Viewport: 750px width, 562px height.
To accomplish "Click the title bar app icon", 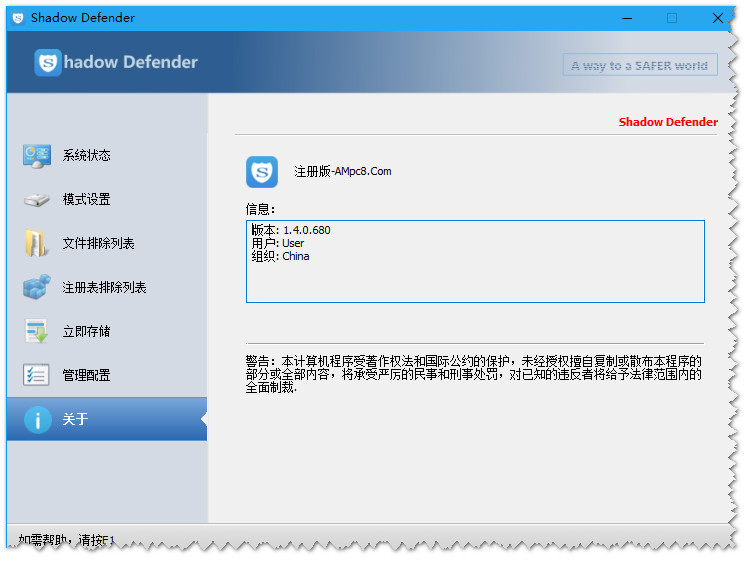I will pyautogui.click(x=18, y=18).
